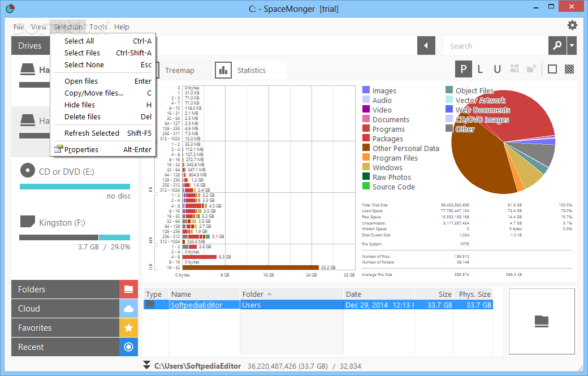
Task: Click the Cloud panel icon
Action: point(129,309)
